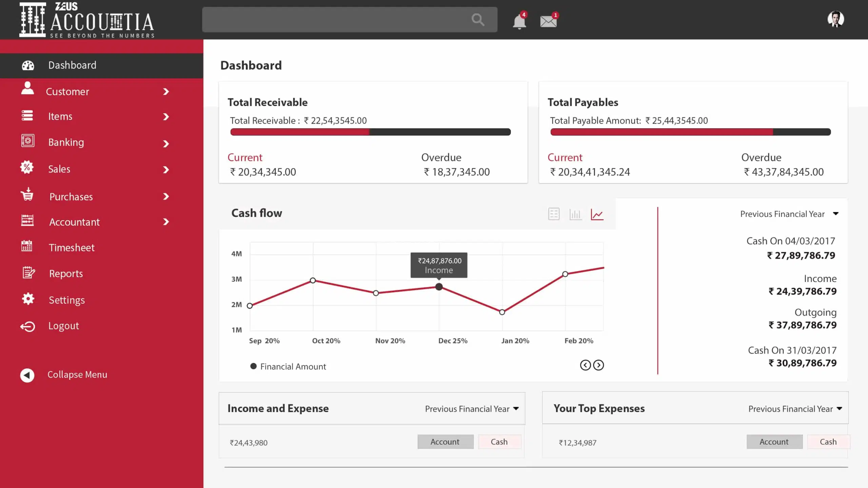This screenshot has width=868, height=488.
Task: Log out of Accountia
Action: coord(63,325)
